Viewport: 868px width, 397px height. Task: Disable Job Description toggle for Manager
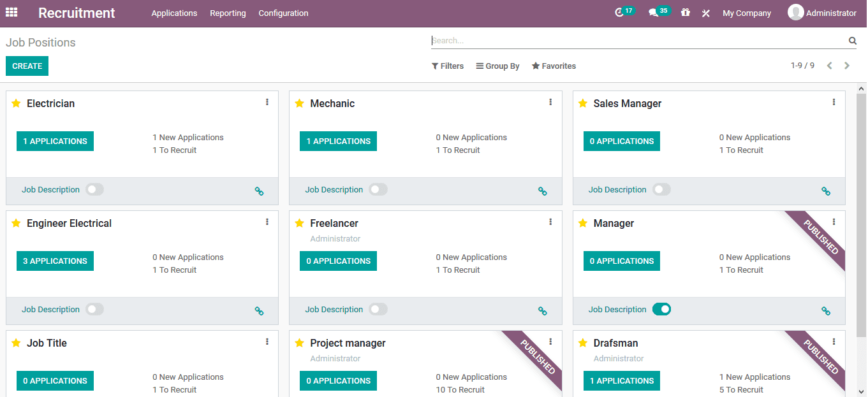[x=661, y=309]
